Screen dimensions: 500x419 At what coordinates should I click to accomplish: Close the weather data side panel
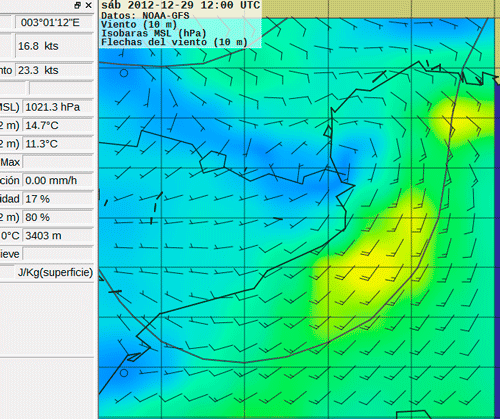[x=88, y=5]
